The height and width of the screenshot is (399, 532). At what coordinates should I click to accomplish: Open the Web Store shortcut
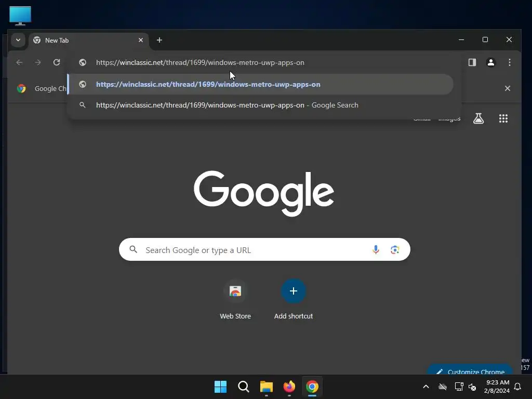pyautogui.click(x=235, y=300)
